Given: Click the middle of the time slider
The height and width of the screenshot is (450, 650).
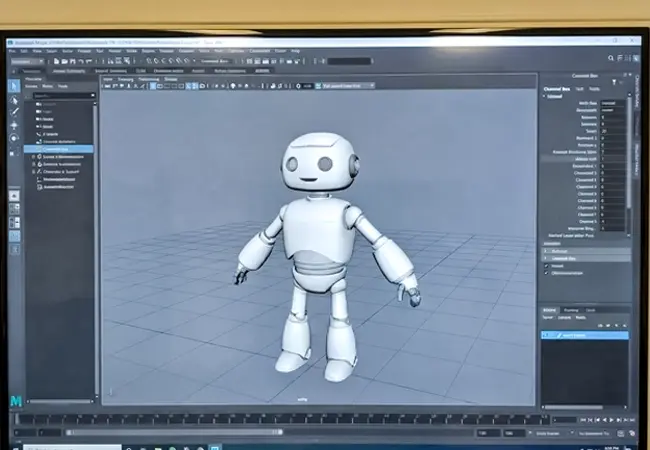Looking at the screenshot, I should pyautogui.click(x=282, y=419).
